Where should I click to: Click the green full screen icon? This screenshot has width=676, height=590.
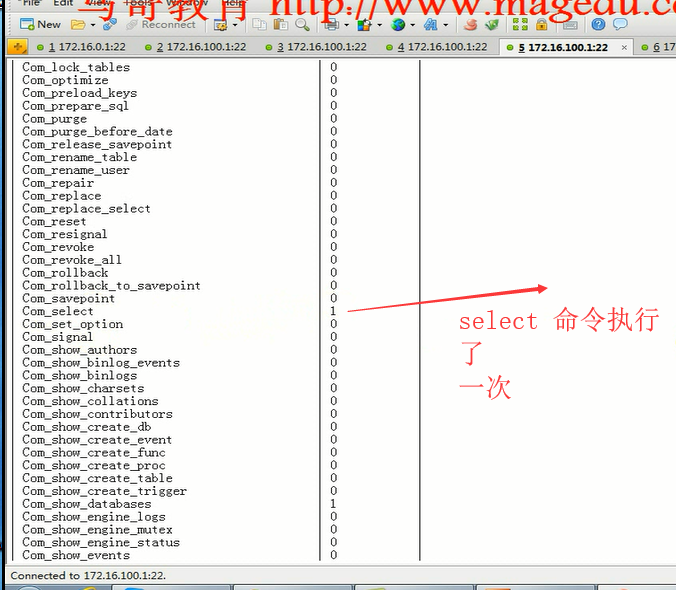520,25
